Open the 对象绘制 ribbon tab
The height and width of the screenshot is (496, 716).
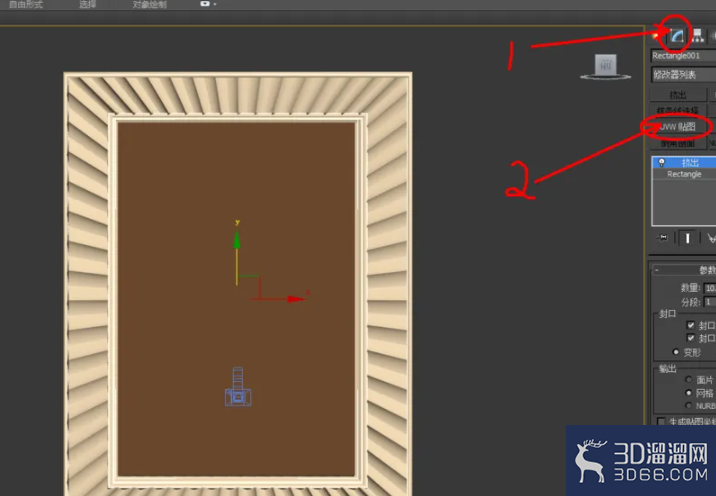(150, 5)
